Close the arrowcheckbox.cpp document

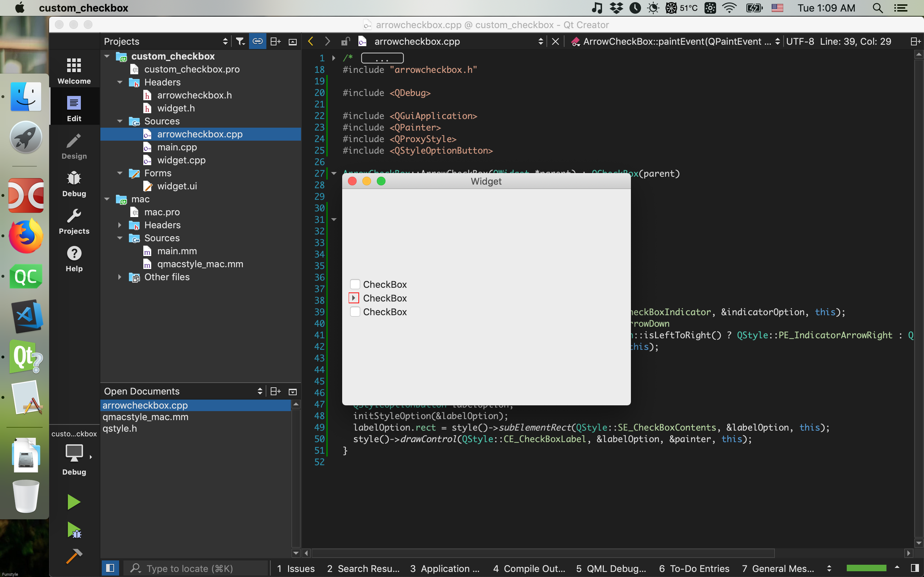coord(555,41)
